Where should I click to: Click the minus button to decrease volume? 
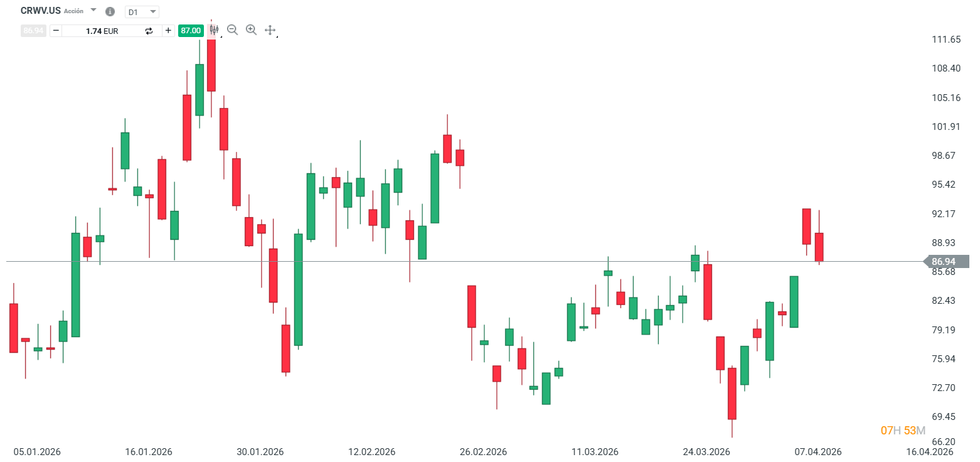coord(56,30)
